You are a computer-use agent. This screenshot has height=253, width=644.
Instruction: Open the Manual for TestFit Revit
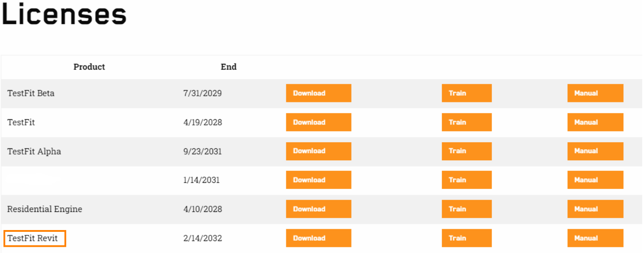(595, 238)
